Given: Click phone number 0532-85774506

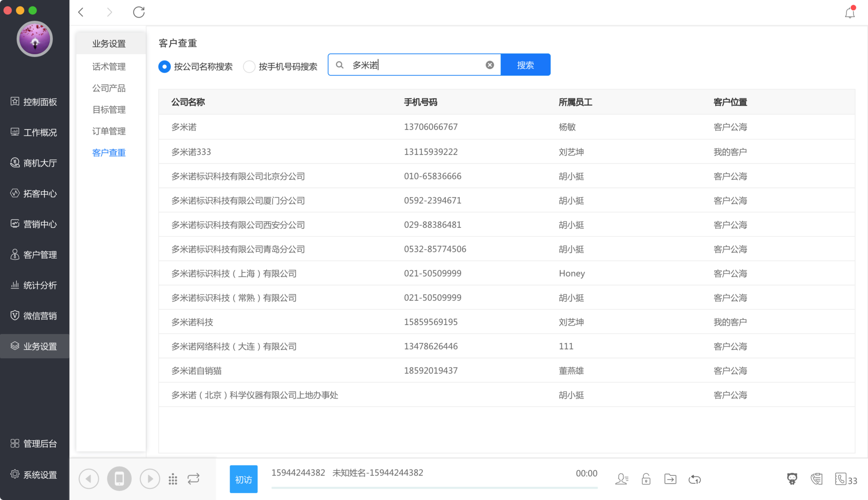Looking at the screenshot, I should (x=435, y=250).
